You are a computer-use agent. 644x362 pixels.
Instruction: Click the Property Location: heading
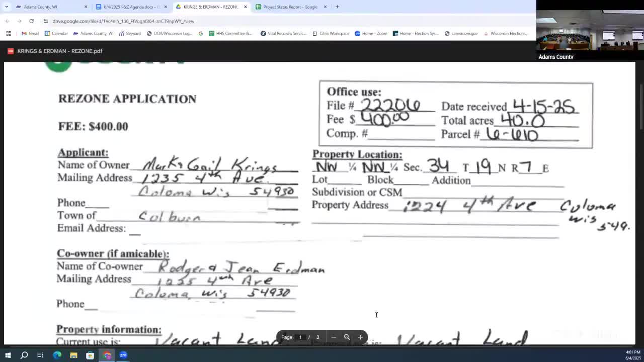(x=357, y=154)
